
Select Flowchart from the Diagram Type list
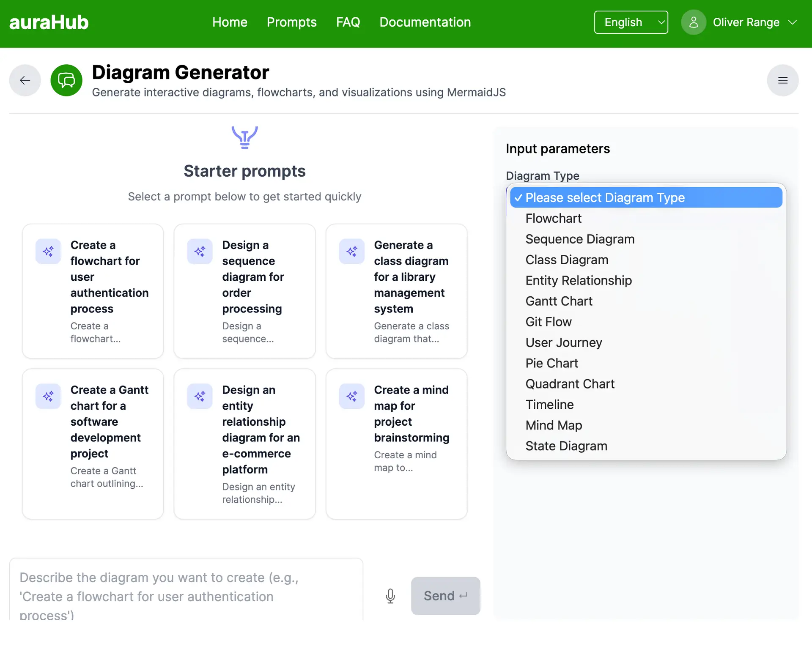click(x=554, y=218)
